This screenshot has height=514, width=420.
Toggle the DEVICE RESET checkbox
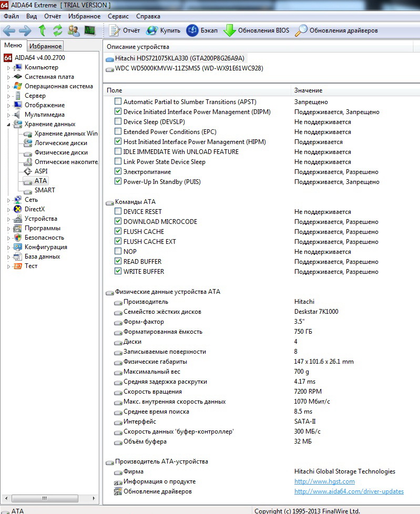point(118,211)
